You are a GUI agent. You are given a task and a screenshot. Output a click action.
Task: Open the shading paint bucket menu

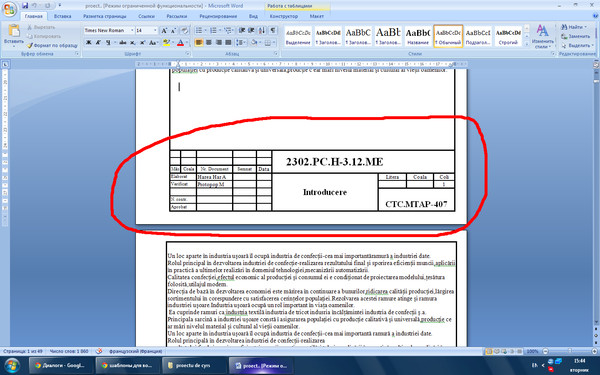255,42
